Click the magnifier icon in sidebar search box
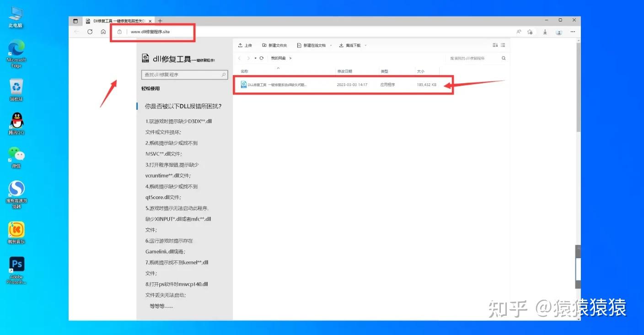644x335 pixels. coord(224,75)
